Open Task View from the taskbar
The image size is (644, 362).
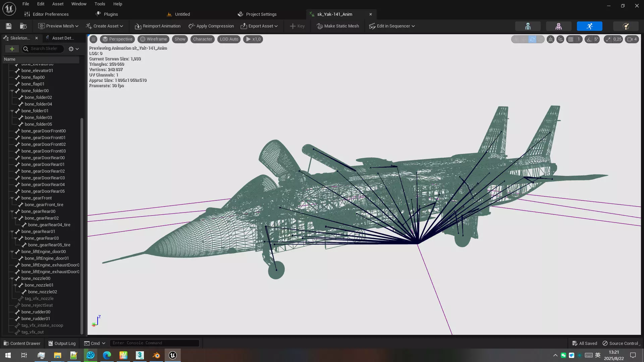[x=24, y=355]
